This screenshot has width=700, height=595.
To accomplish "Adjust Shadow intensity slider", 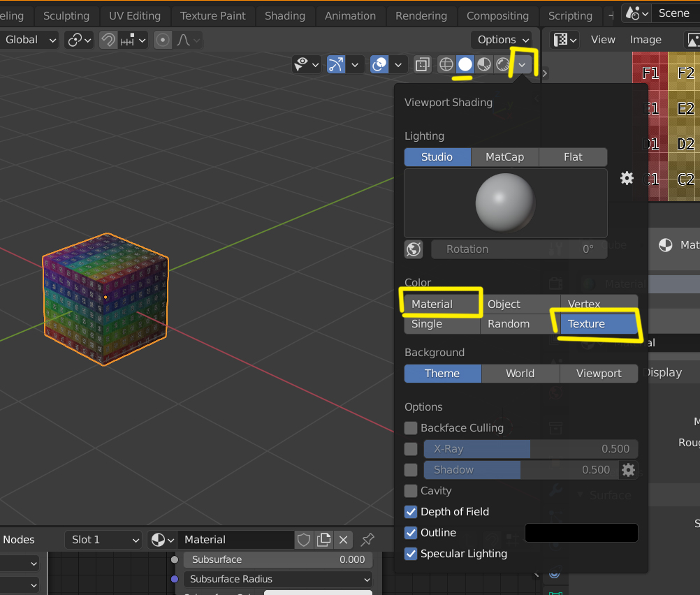I will (x=521, y=469).
